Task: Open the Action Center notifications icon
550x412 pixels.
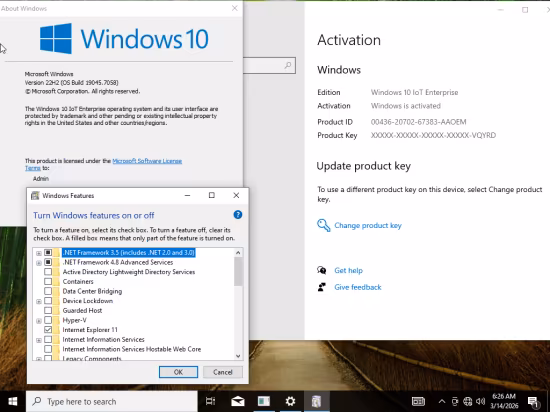Action: (x=533, y=401)
